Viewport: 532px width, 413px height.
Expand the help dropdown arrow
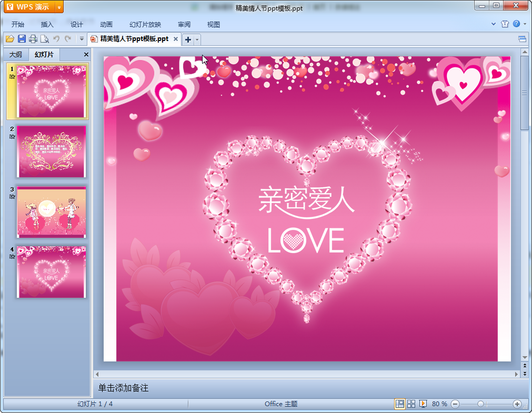point(525,24)
